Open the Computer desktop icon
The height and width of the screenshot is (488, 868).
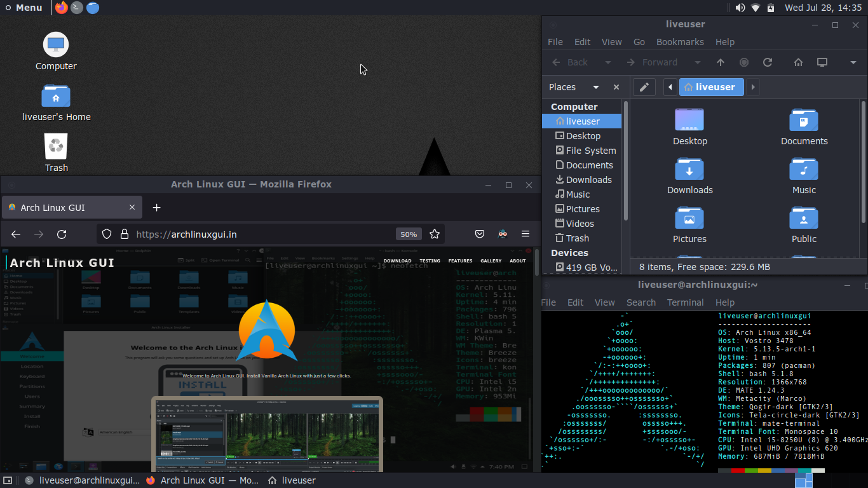pyautogui.click(x=56, y=51)
